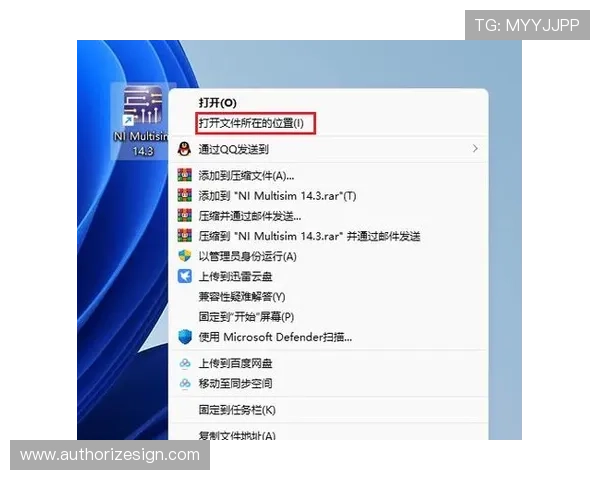
Task: Choose 固定到"开始"屏幕(P) option
Action: tap(328, 317)
